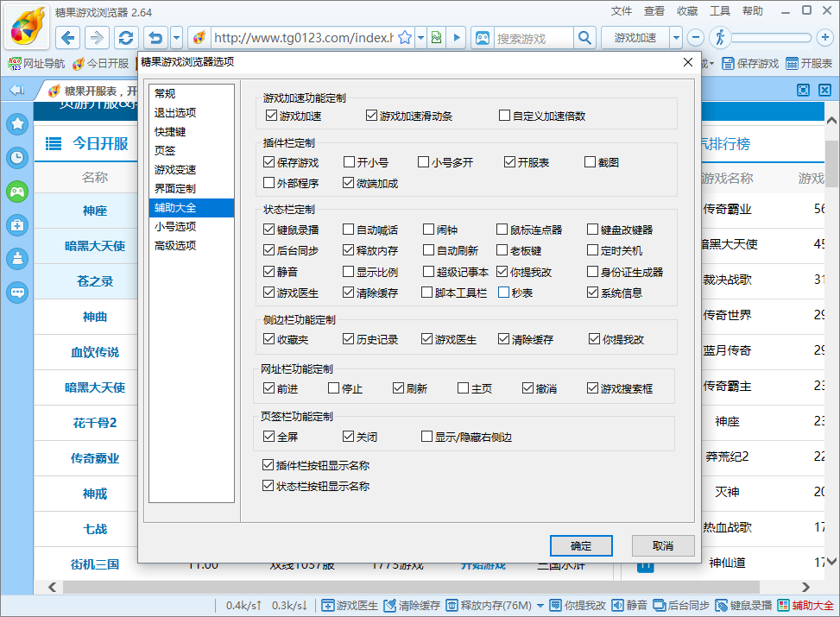Click the undo closed page icon
The height and width of the screenshot is (617, 840).
pyautogui.click(x=155, y=37)
